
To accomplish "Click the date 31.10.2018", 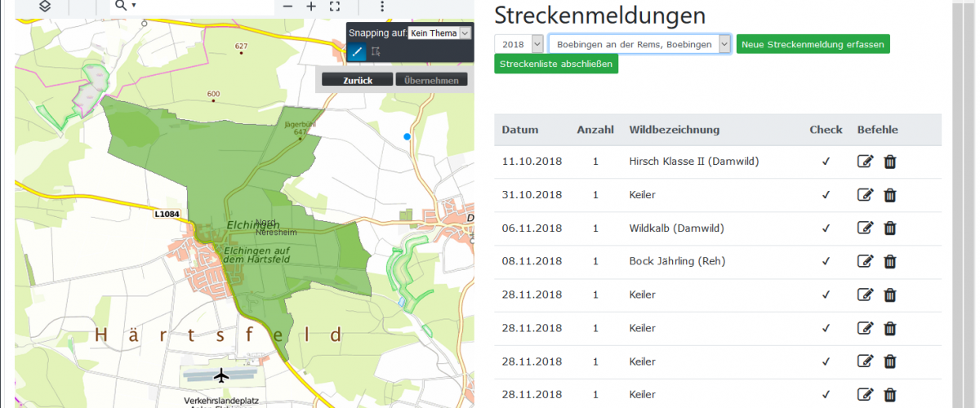I will click(x=532, y=195).
